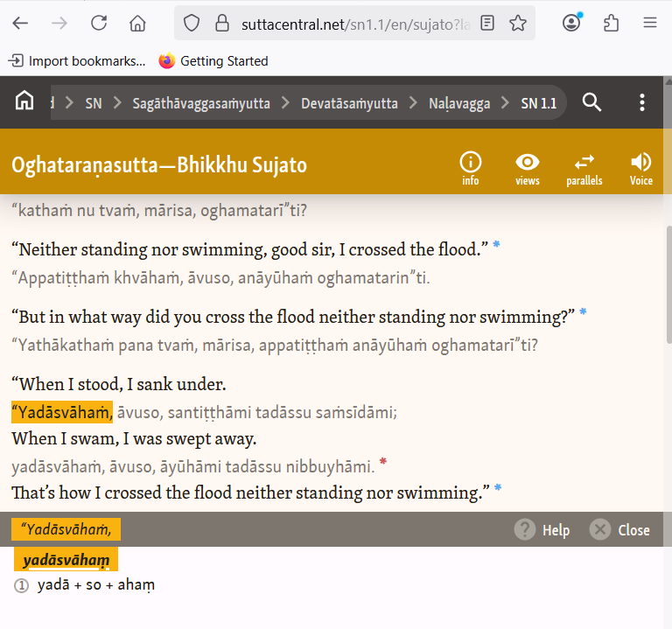This screenshot has height=629, width=672.
Task: Close the dictionary lookup panel
Action: tap(620, 529)
